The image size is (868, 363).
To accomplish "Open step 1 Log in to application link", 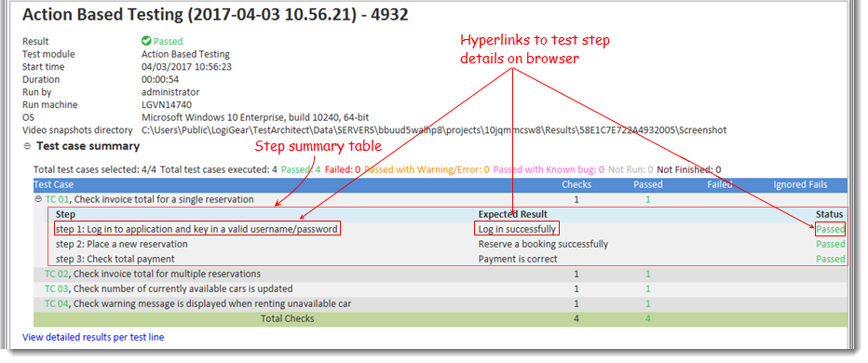I will tap(197, 229).
